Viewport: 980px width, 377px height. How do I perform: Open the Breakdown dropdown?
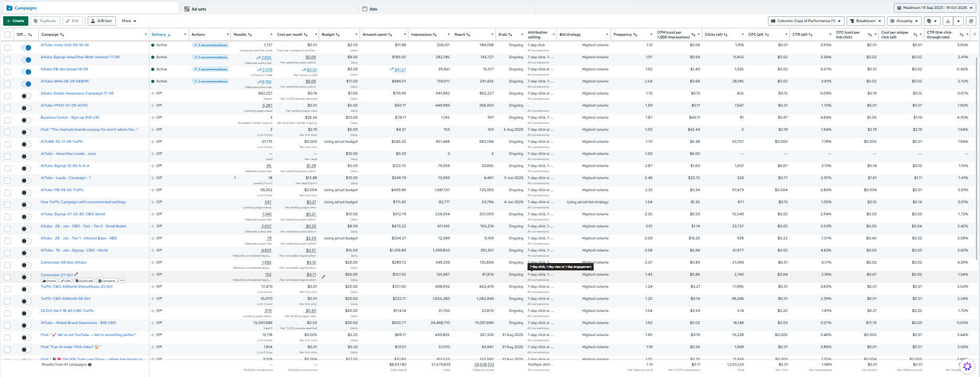tap(866, 21)
